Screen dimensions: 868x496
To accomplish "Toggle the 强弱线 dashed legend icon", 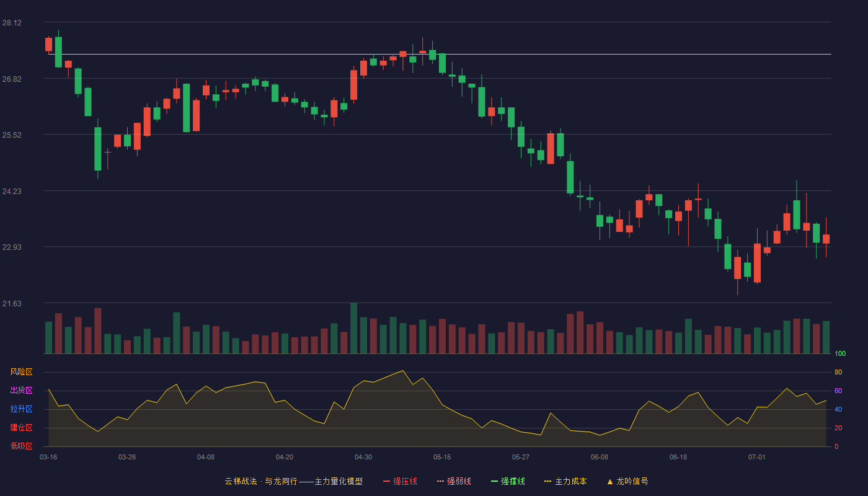I will click(x=441, y=481).
